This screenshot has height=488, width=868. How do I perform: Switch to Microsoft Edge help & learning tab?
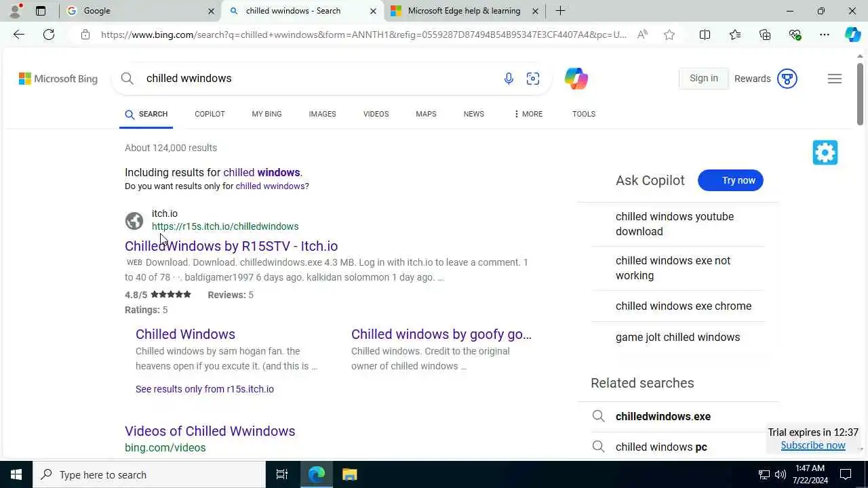pyautogui.click(x=464, y=11)
